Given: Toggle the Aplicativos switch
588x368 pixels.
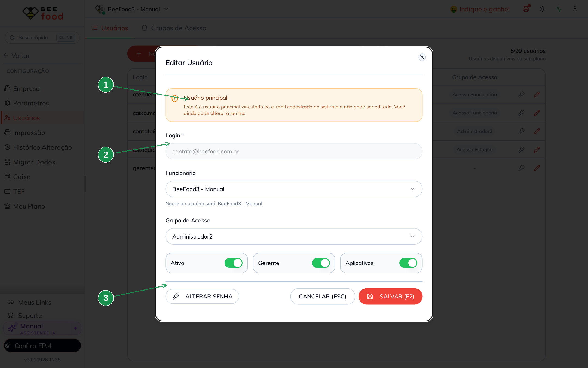Looking at the screenshot, I should coord(408,263).
